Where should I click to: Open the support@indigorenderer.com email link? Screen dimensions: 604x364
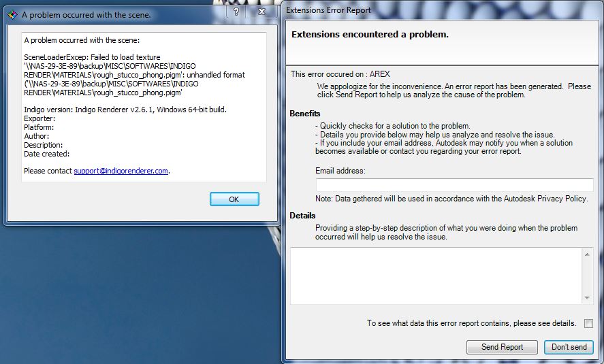coord(121,171)
